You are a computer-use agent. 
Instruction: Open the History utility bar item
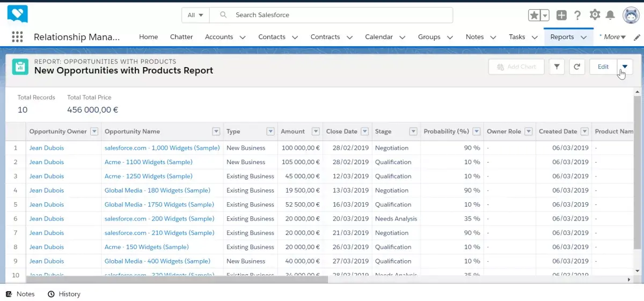click(x=64, y=294)
